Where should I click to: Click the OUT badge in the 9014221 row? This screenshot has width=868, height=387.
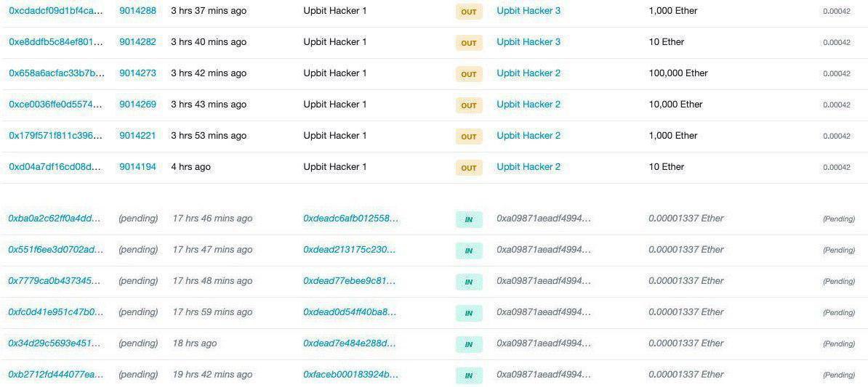469,137
